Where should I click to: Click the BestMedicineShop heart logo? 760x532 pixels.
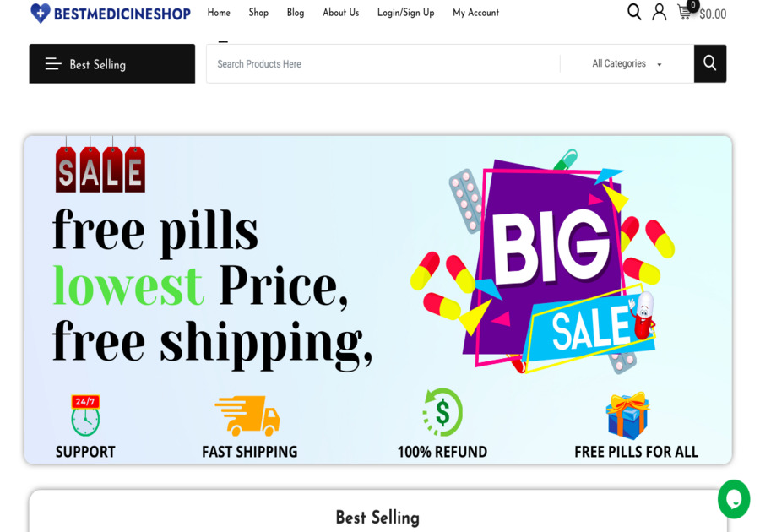(40, 13)
